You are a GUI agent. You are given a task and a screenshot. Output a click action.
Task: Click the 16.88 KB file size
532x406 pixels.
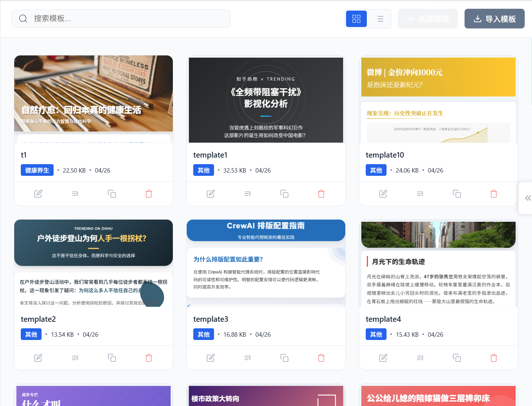click(x=234, y=335)
